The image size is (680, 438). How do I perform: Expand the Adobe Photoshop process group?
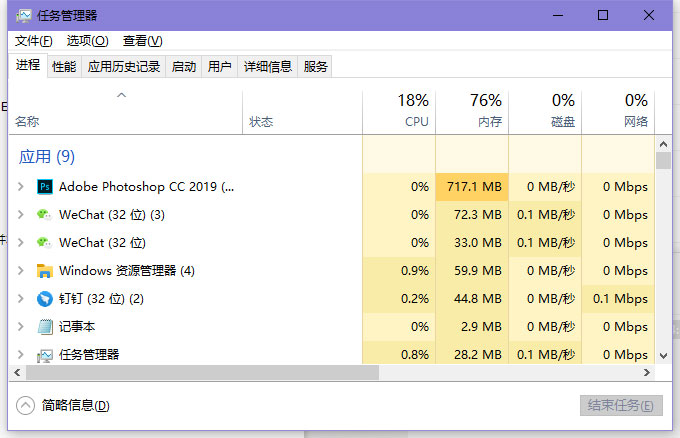[21, 187]
